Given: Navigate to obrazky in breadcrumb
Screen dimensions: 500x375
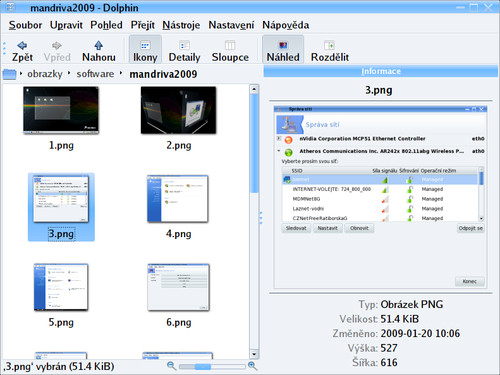Looking at the screenshot, I should pos(45,74).
